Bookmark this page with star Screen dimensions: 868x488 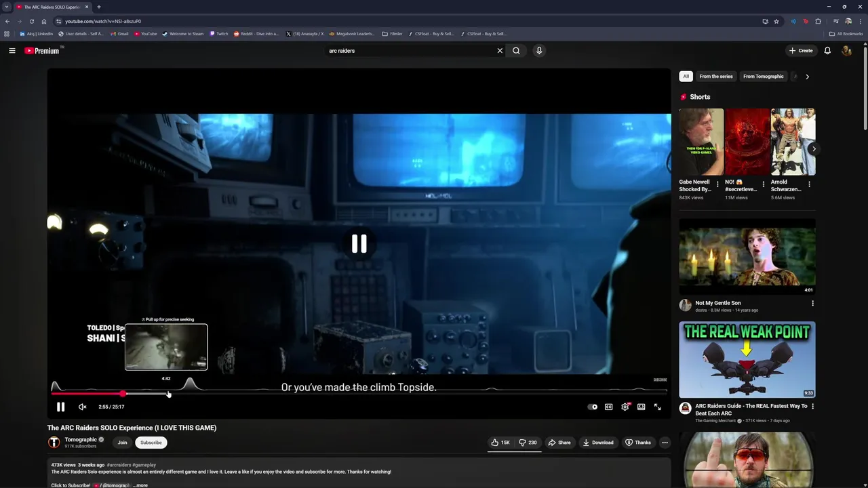pos(776,21)
